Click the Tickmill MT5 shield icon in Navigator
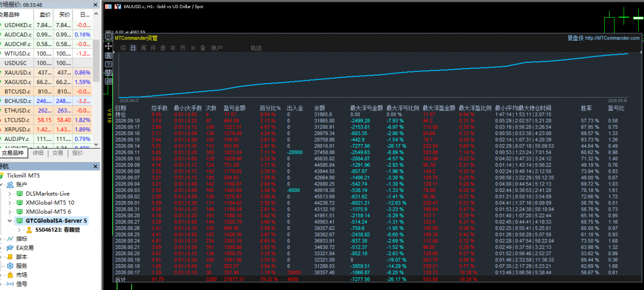 click(2, 175)
